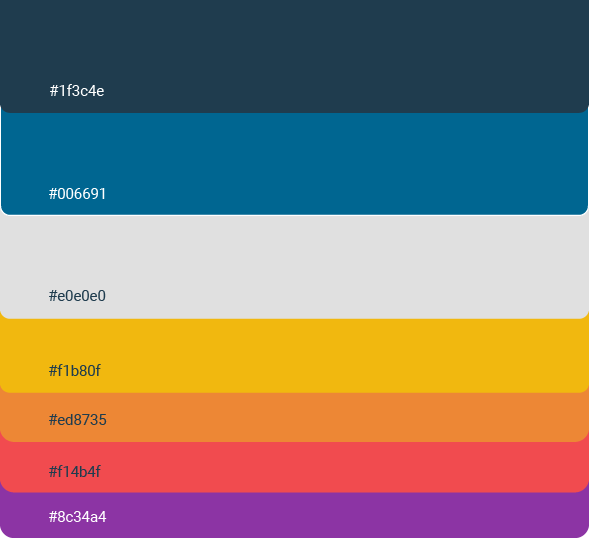589x538 pixels.
Task: Click the #f1b80f hex code text
Action: pos(75,371)
